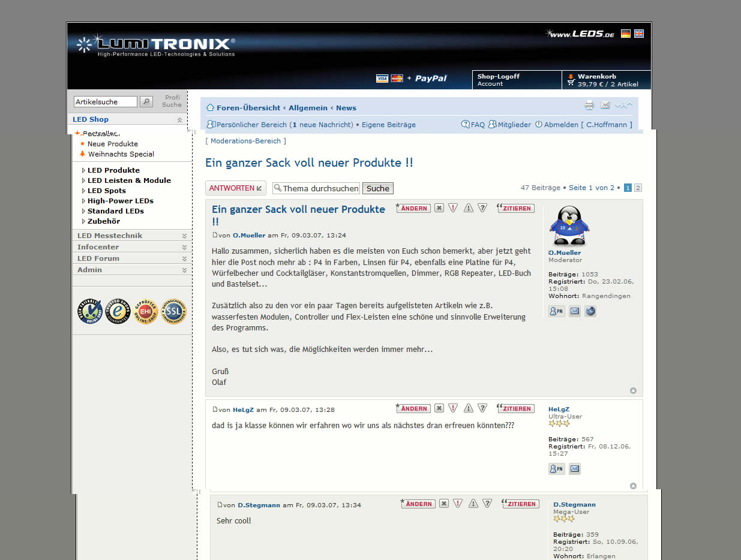Screen dimensions: 741x560
Task: Click the website globe icon in O.Mueller's profile
Action: click(590, 311)
